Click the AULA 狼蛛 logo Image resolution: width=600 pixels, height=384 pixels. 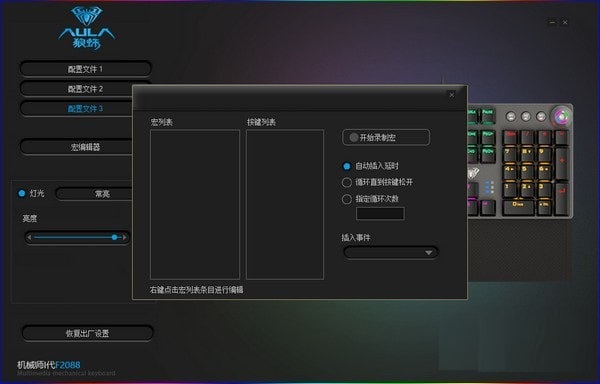pyautogui.click(x=87, y=28)
